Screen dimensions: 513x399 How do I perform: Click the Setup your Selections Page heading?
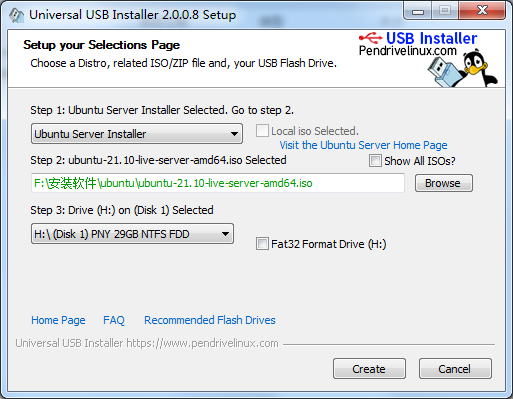point(102,45)
